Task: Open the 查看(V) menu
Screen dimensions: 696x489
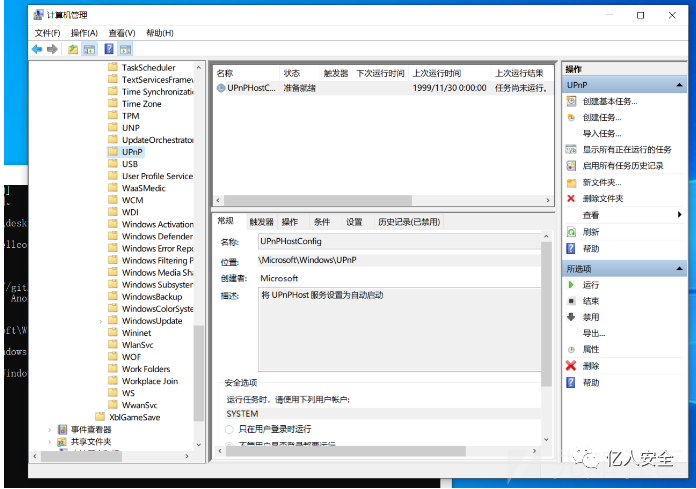Action: (x=122, y=33)
